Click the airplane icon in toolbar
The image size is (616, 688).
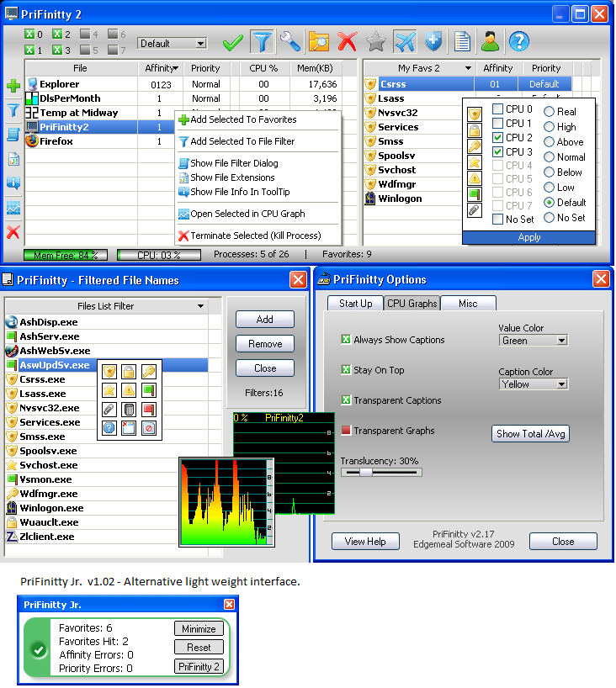click(405, 41)
